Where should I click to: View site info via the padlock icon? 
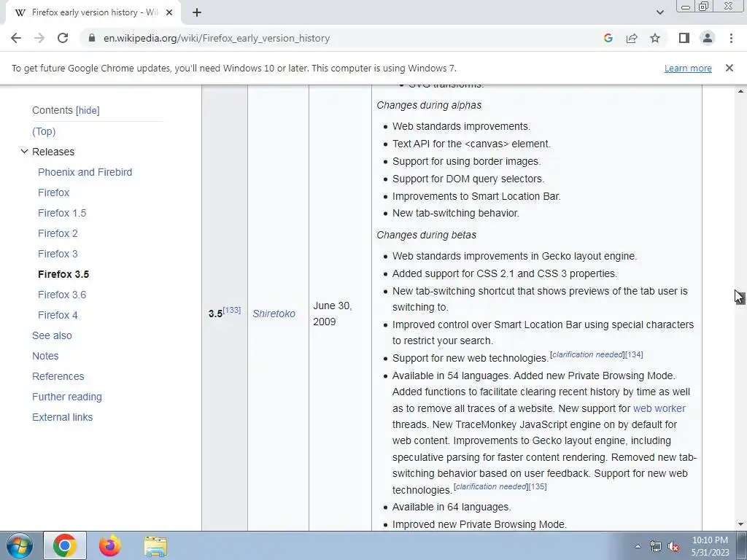coord(92,38)
